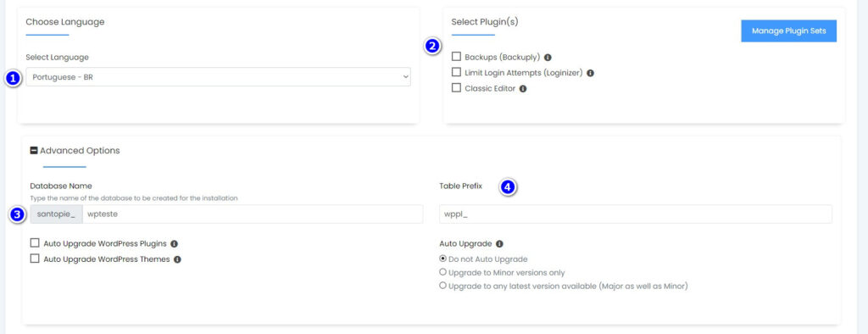Click info icon next to Auto Upgrade heading

499,243
